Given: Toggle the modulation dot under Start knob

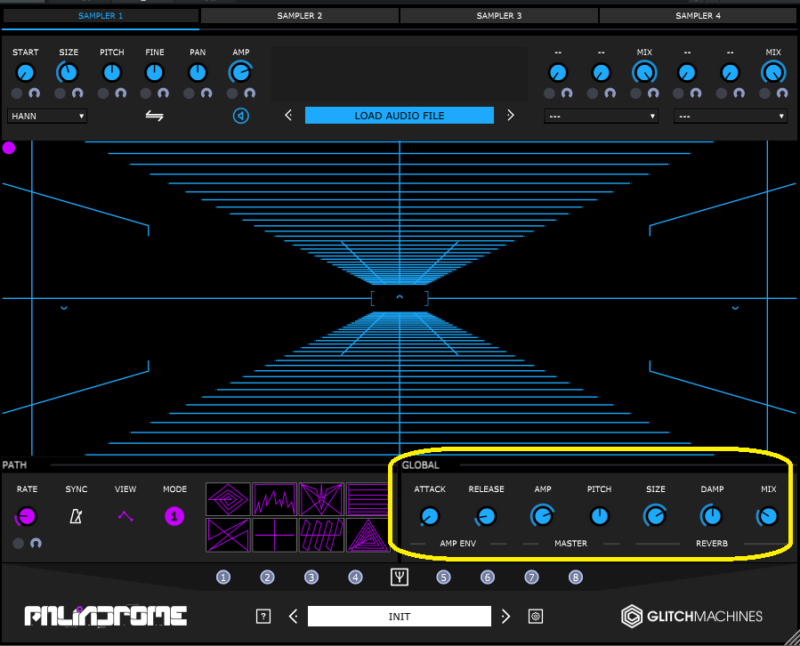Looking at the screenshot, I should pyautogui.click(x=17, y=93).
